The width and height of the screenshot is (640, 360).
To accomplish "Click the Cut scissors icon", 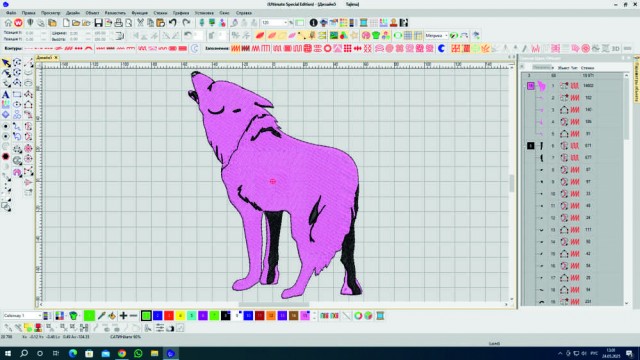I will point(140,23).
